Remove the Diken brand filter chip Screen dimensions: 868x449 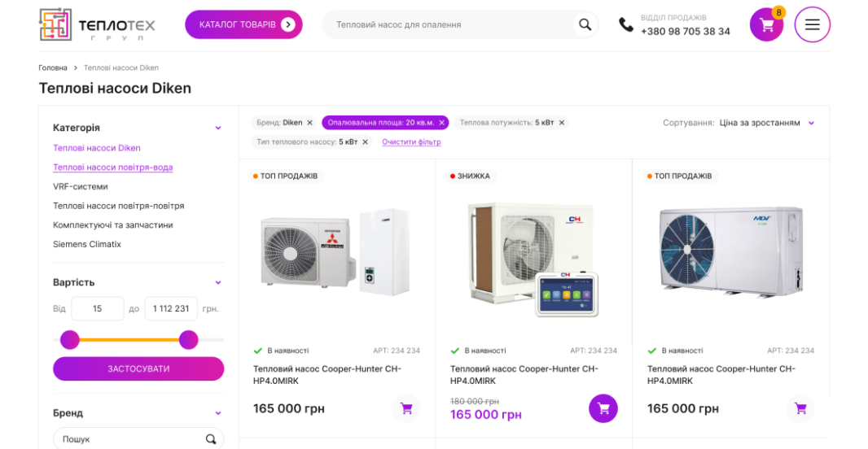(309, 123)
